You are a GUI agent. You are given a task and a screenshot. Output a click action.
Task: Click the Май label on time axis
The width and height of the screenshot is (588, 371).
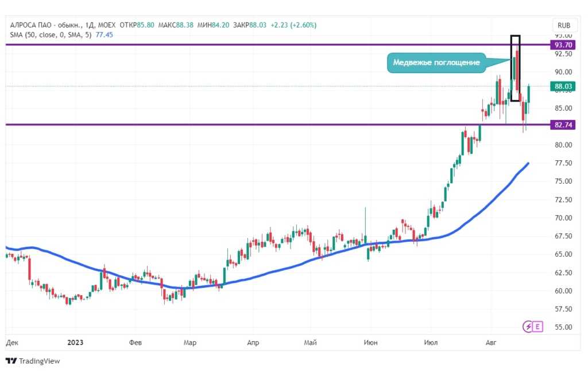pyautogui.click(x=311, y=343)
